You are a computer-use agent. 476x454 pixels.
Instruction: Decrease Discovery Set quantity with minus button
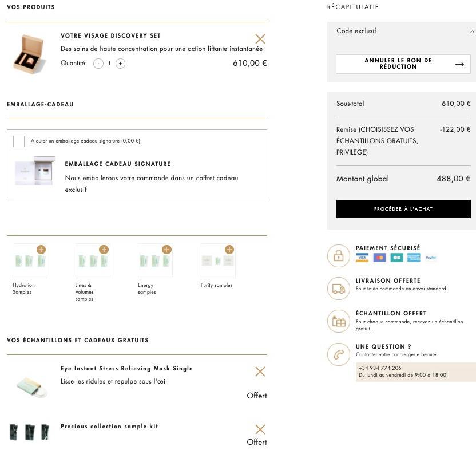click(x=98, y=64)
